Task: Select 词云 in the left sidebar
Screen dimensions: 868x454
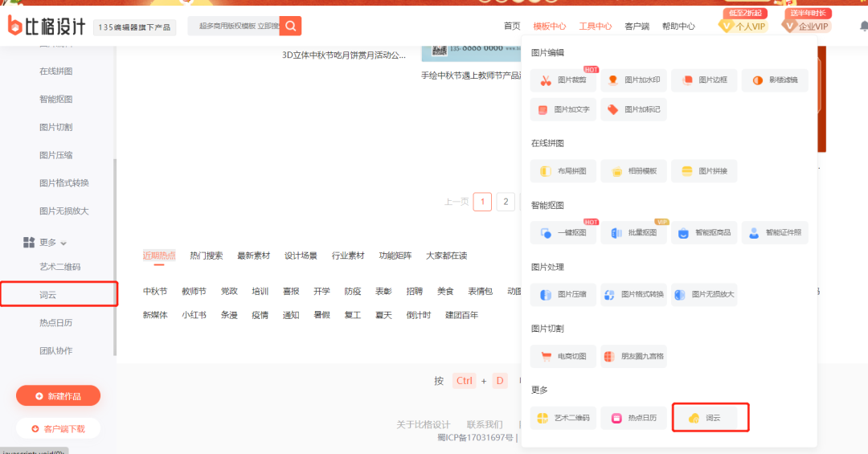Action: (48, 295)
